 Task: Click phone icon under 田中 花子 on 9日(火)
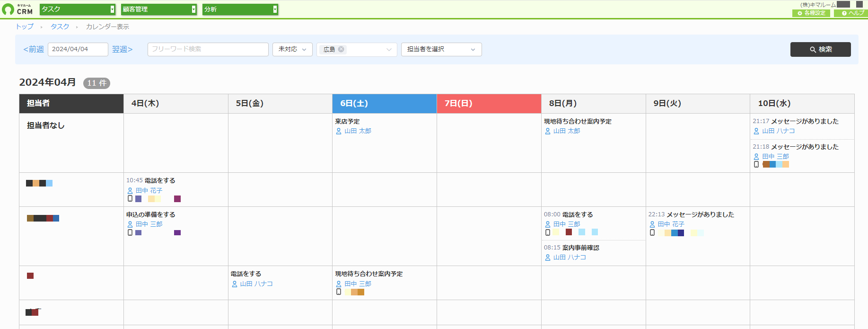[x=652, y=232]
